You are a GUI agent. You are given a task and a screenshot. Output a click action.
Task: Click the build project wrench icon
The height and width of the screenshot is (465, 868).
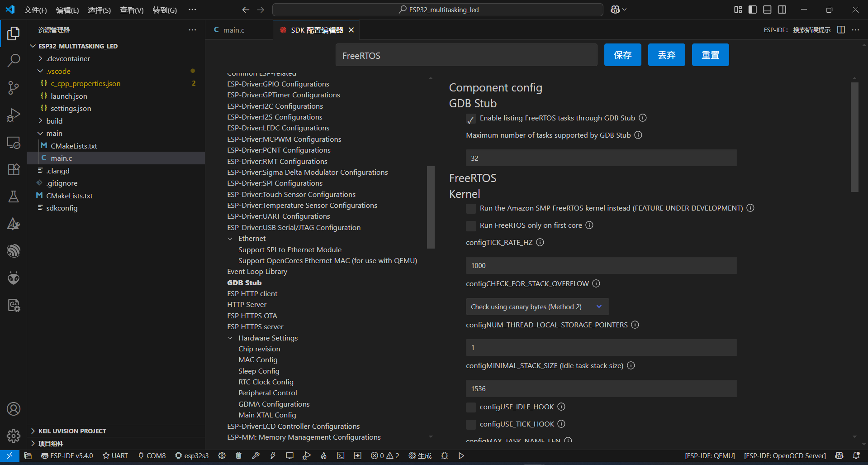[256, 455]
